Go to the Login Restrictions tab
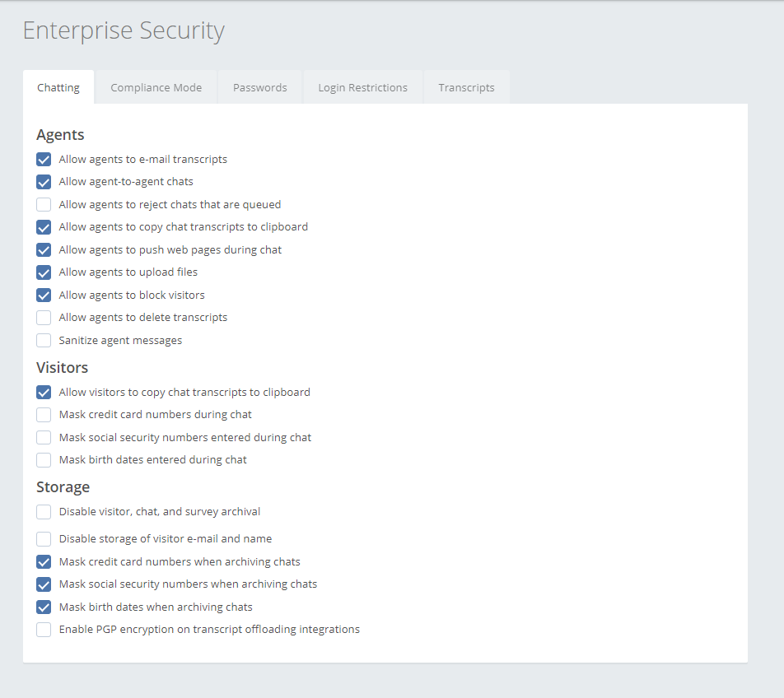784x698 pixels. (x=362, y=87)
